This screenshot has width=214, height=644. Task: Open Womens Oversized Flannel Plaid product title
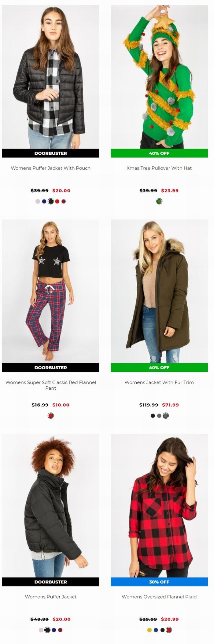(x=159, y=597)
